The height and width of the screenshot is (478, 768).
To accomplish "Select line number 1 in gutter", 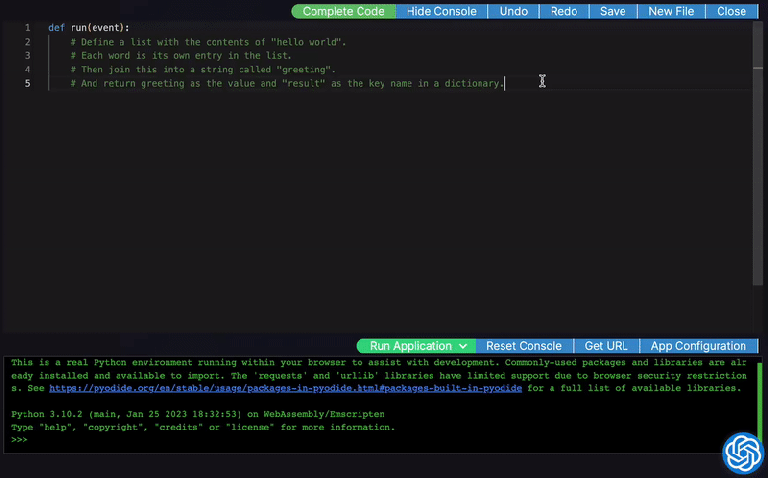I will pos(27,28).
